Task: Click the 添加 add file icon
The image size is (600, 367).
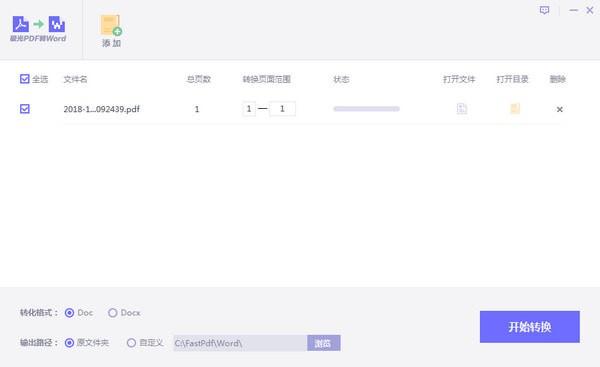Action: pos(111,26)
